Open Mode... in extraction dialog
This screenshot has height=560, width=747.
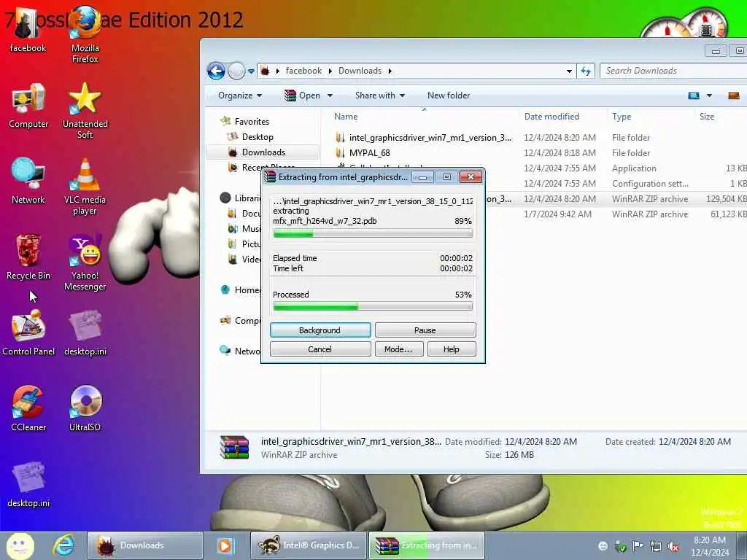coord(398,349)
